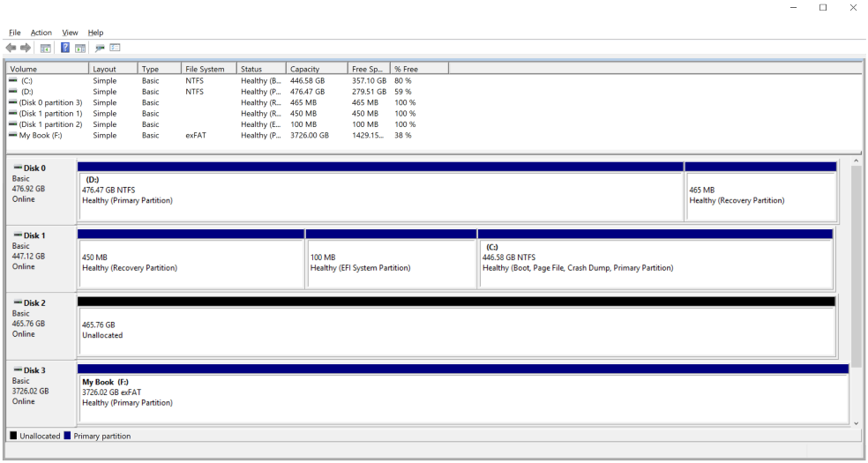The image size is (868, 463).
Task: Click the Refresh/Rescan disk toolbar icon
Action: (x=100, y=47)
